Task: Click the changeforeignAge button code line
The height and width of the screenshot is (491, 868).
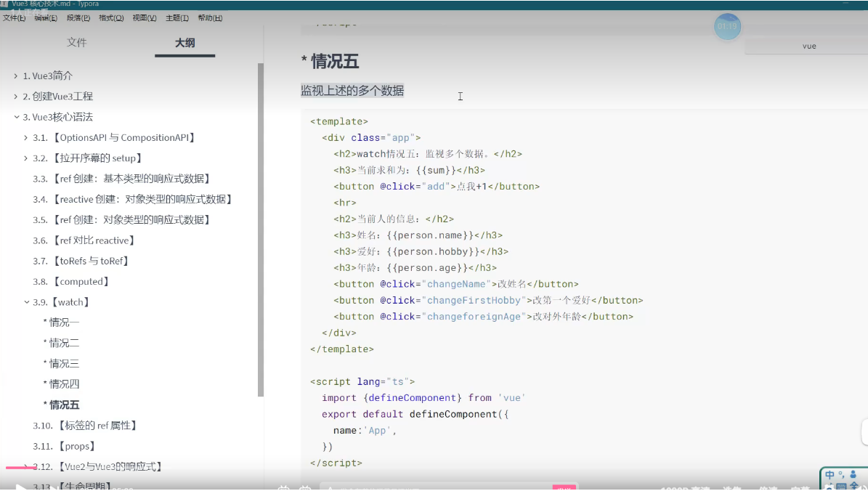Action: click(483, 317)
